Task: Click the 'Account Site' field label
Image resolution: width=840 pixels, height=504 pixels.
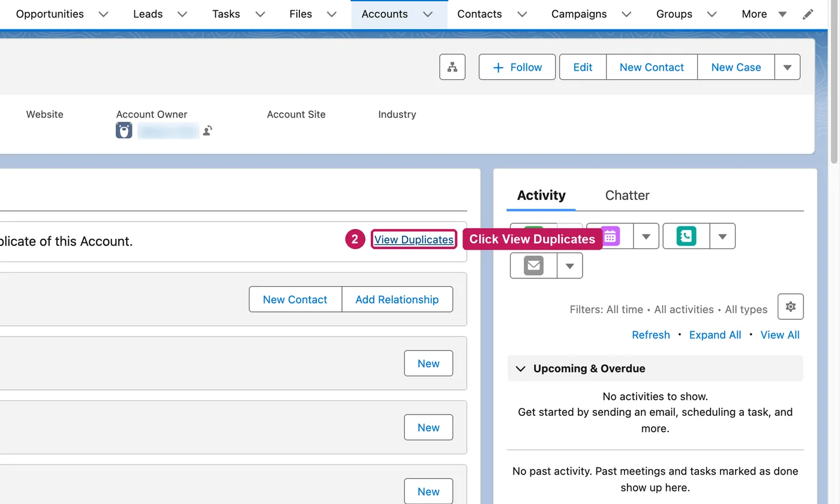Action: tap(296, 114)
